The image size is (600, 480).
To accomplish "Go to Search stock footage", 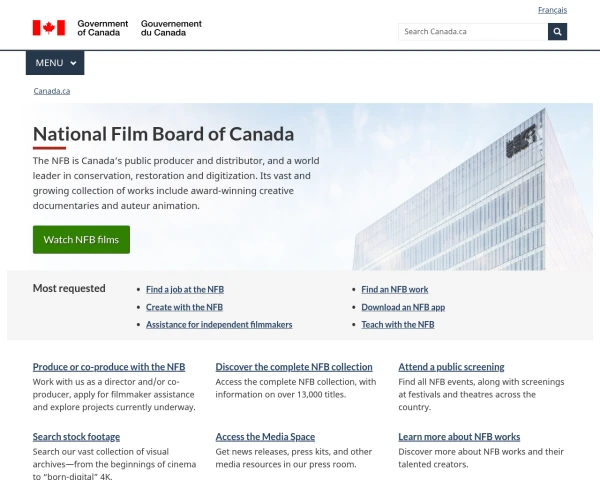I will coord(76,437).
